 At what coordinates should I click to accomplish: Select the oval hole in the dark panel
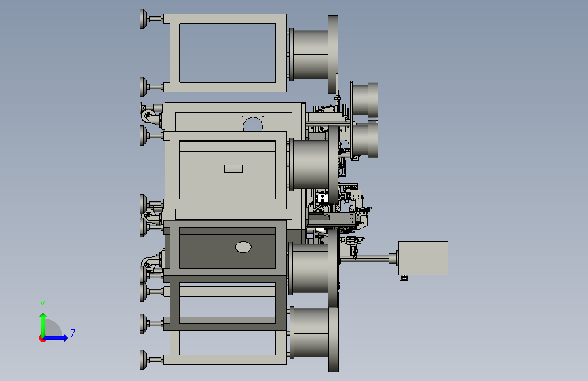(243, 247)
